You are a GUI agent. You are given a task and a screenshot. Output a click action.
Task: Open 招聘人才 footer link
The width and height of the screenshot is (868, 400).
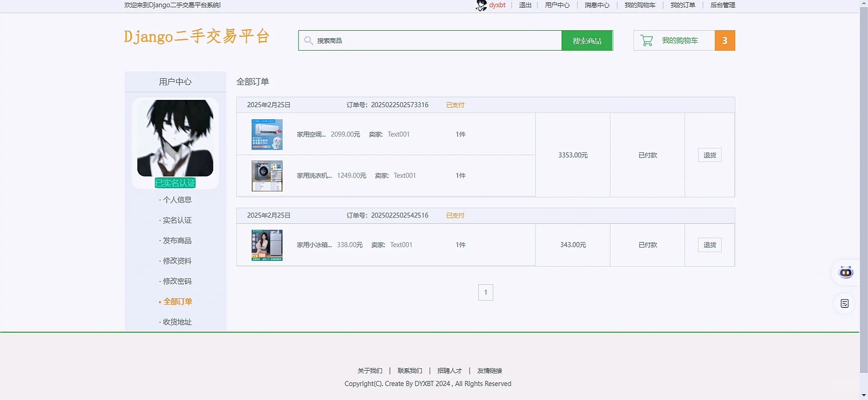pos(450,371)
